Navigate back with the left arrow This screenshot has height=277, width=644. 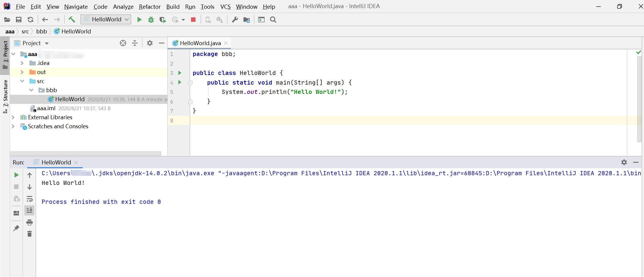click(x=45, y=20)
